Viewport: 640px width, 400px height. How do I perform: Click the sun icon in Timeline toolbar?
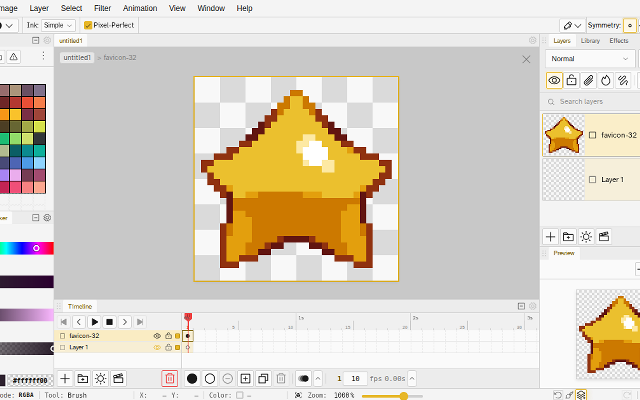pos(100,379)
